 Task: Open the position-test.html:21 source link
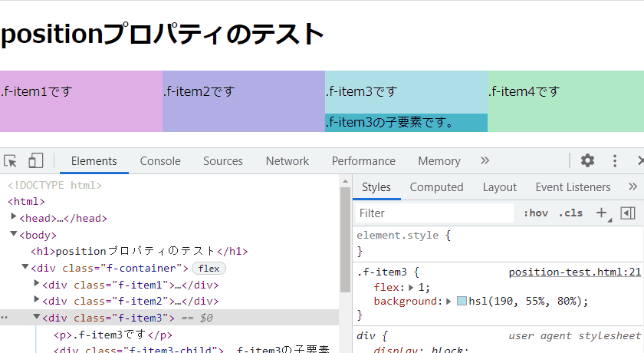coord(574,272)
